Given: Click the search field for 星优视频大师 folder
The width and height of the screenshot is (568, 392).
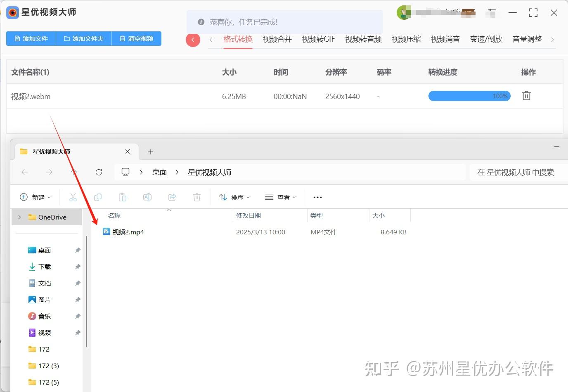Looking at the screenshot, I should click(517, 172).
